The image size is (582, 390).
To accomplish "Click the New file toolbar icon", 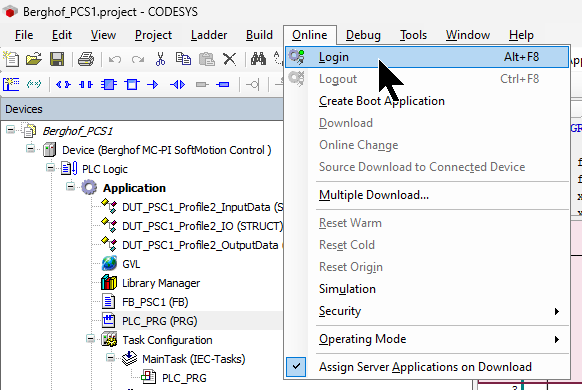I will 11,59.
